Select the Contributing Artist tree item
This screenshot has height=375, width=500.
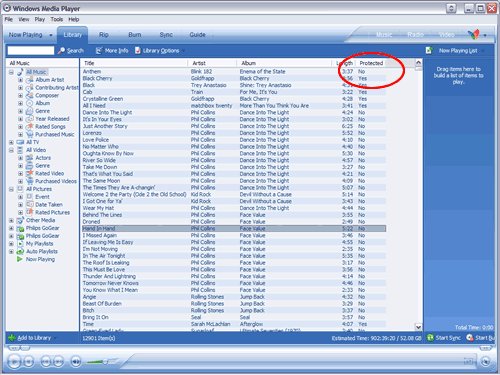(57, 88)
